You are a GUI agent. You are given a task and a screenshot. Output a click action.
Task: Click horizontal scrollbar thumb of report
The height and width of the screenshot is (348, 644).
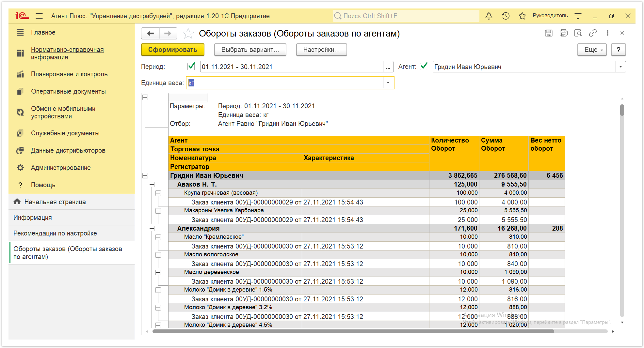353,331
